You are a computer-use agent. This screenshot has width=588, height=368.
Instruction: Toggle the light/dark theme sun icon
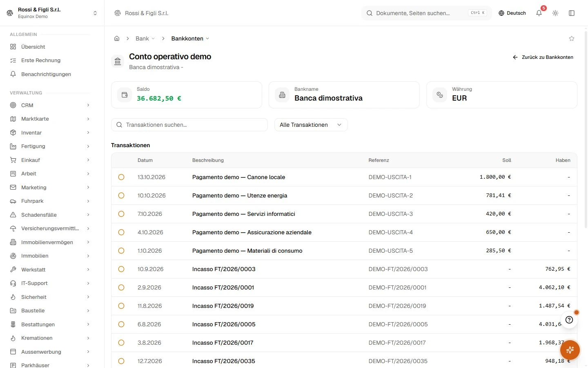tap(555, 13)
